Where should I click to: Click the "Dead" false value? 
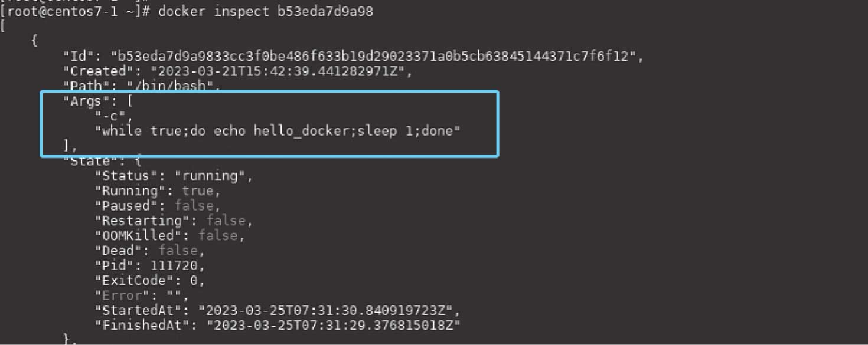177,251
